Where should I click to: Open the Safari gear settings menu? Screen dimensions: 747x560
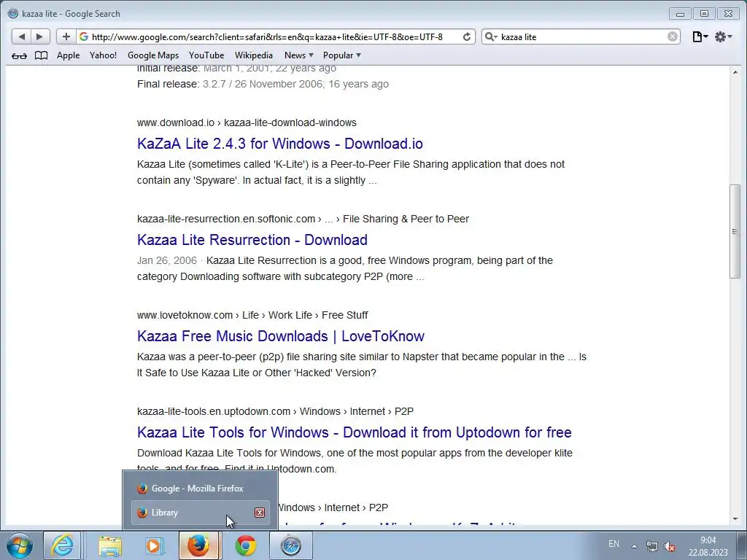(x=723, y=36)
